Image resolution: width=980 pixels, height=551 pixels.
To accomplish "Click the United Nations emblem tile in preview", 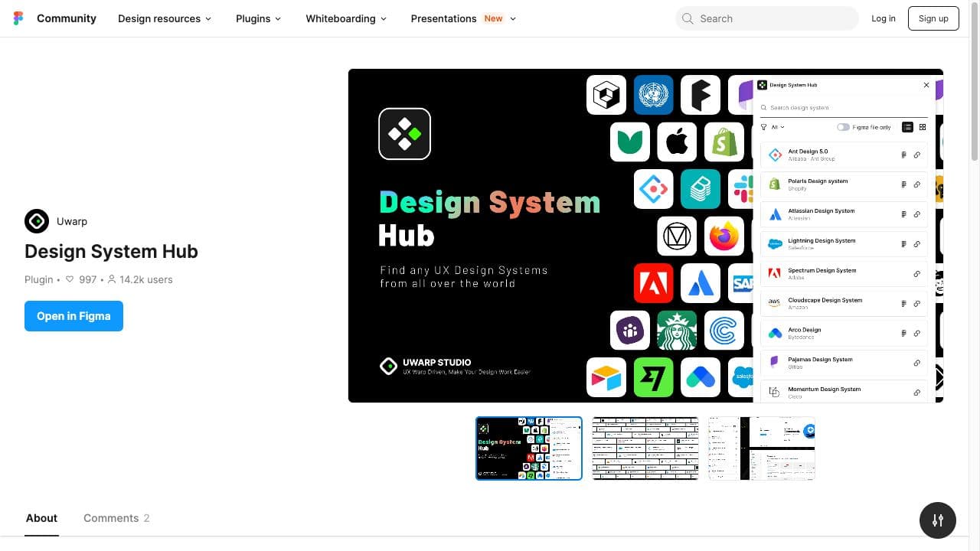I will coord(653,95).
